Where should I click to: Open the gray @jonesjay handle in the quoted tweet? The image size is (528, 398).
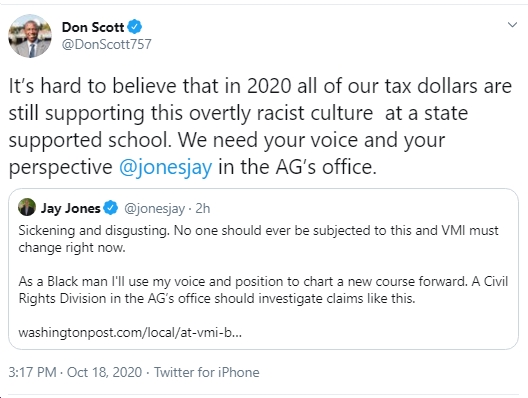coord(155,208)
